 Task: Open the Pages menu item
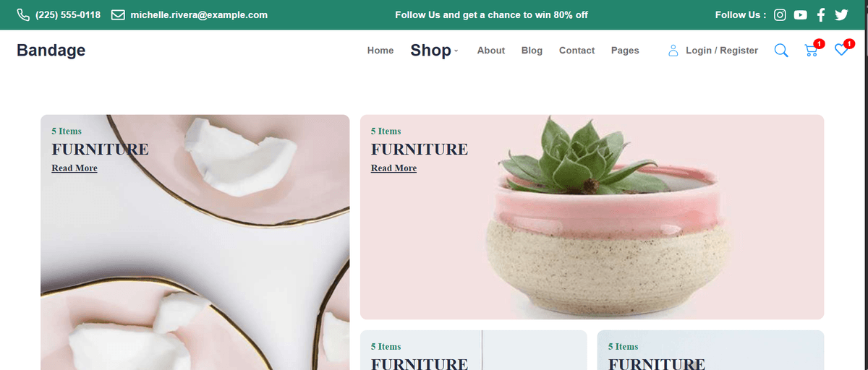pyautogui.click(x=625, y=51)
